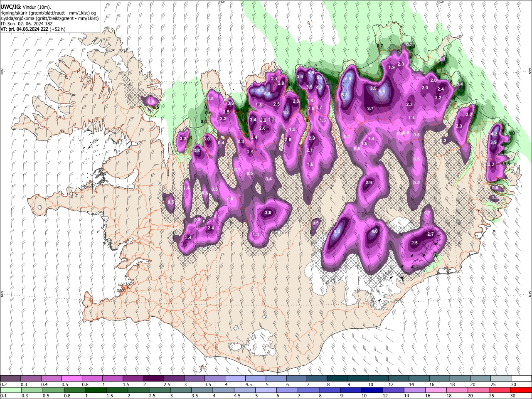Click the darkest green 1–1.5 swatch in bottom legend row
Image resolution: width=532 pixels, height=399 pixels.
[x=96, y=390]
